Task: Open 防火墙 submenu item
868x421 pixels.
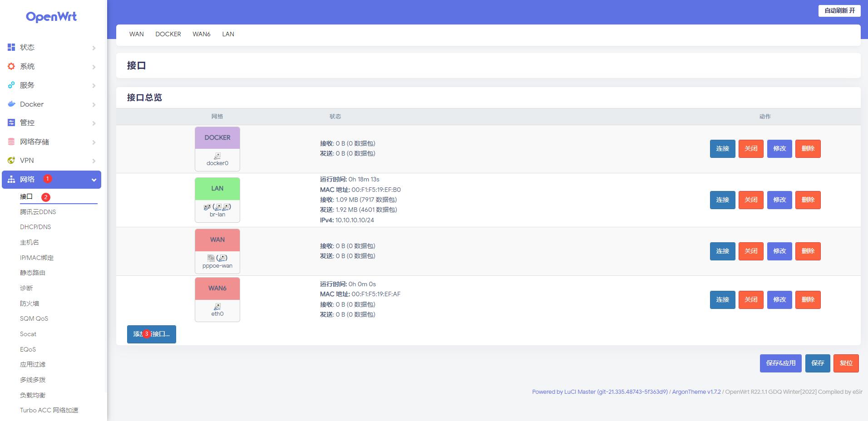Action: click(x=30, y=304)
